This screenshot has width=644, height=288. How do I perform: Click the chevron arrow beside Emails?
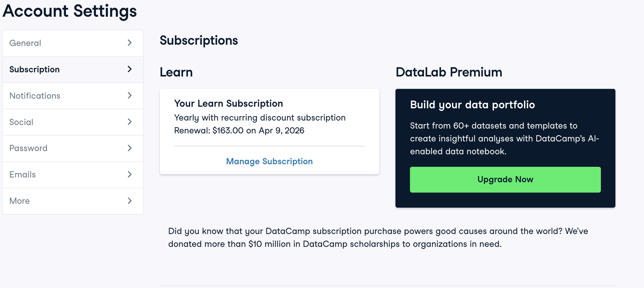pyautogui.click(x=130, y=175)
